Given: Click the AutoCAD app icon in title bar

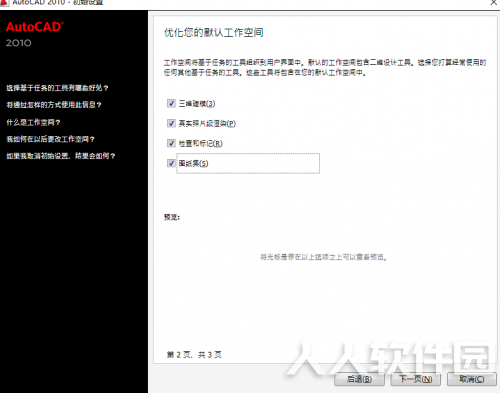Looking at the screenshot, I should click(4, 3).
